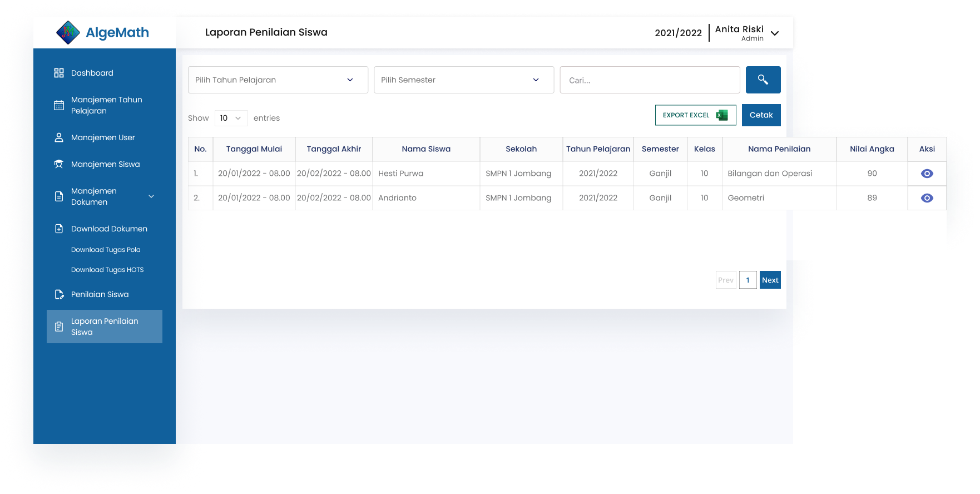Image resolution: width=980 pixels, height=494 pixels.
Task: Open Dashboard grid icon in sidebar
Action: [59, 73]
